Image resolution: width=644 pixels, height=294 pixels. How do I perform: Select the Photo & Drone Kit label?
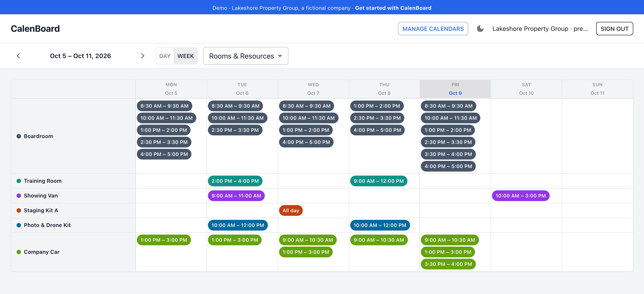coord(47,225)
